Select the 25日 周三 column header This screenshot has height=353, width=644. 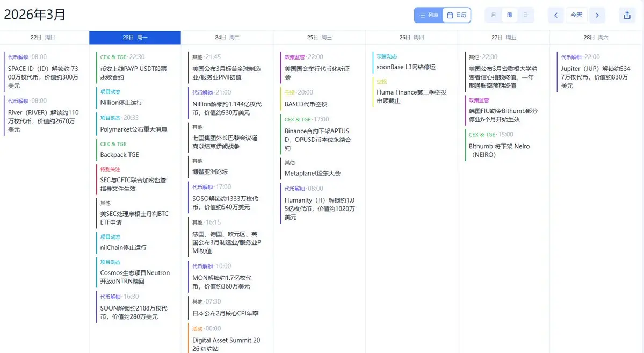click(319, 38)
